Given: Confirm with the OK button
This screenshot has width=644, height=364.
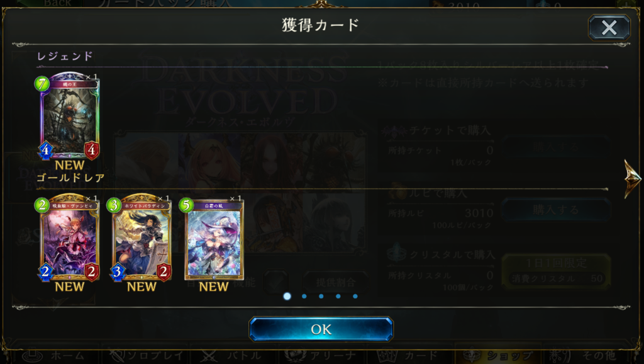Looking at the screenshot, I should (x=321, y=329).
